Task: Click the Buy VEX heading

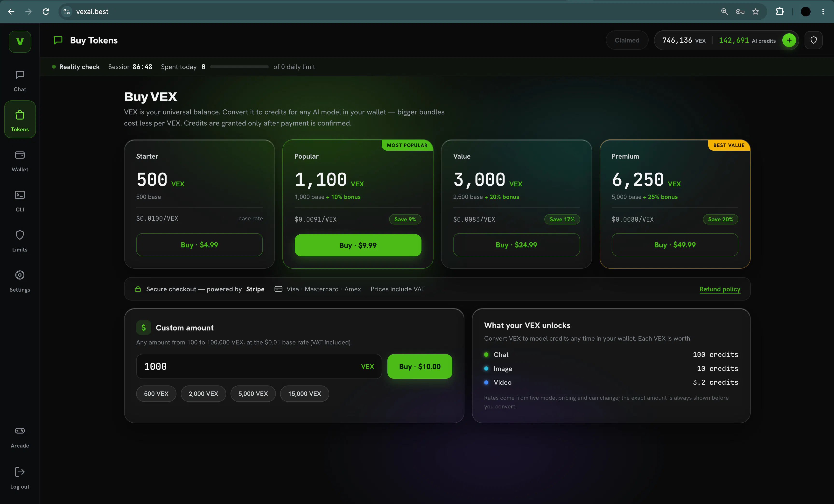Action: click(150, 97)
